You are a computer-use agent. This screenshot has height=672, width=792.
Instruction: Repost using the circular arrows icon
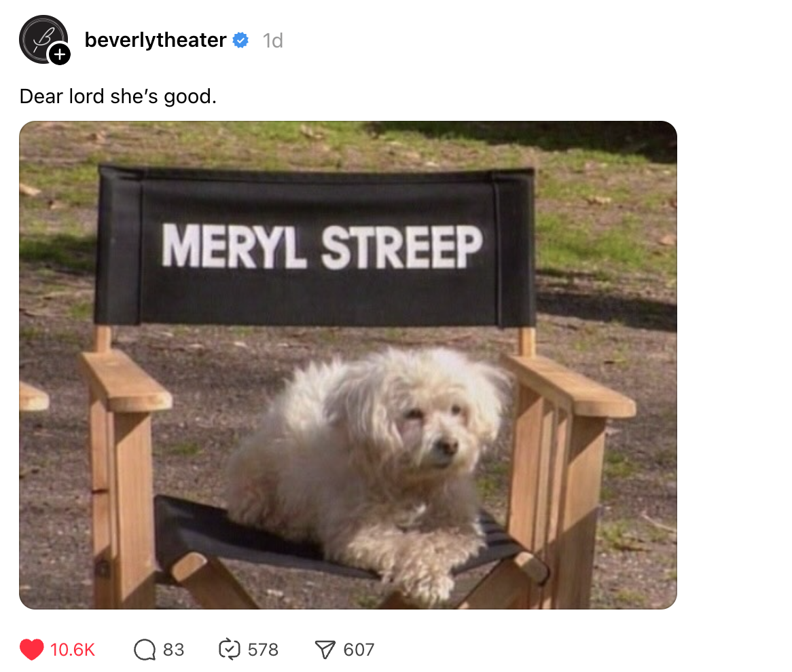tap(230, 650)
